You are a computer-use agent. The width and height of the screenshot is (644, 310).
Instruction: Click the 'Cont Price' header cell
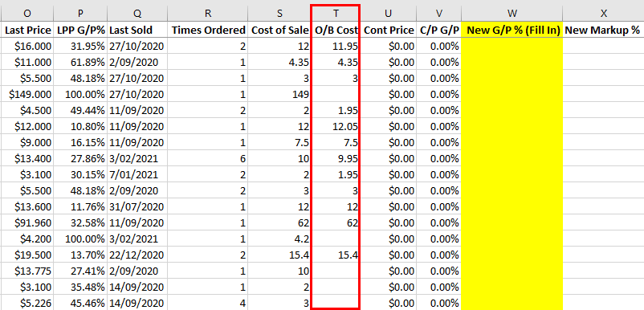[x=389, y=30]
